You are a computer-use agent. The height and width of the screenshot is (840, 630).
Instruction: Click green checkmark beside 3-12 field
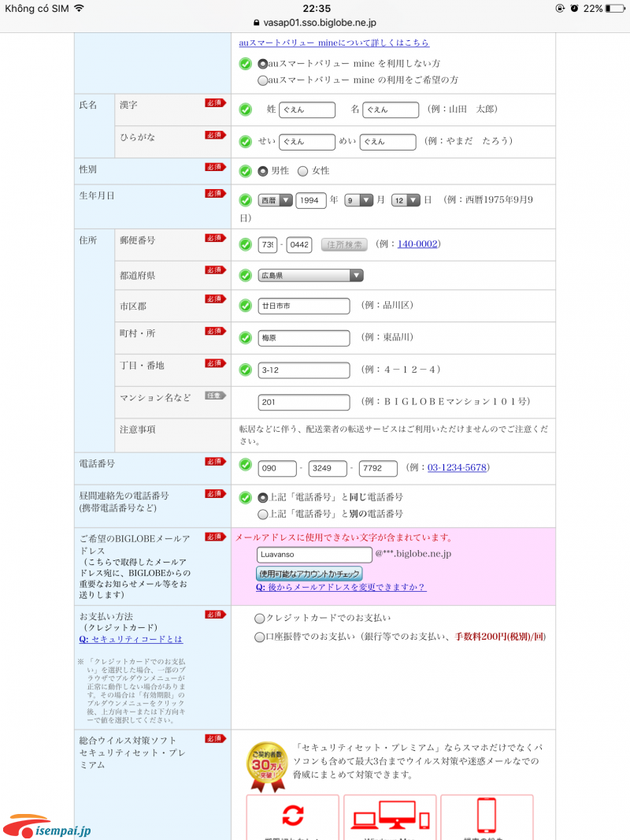pyautogui.click(x=245, y=370)
